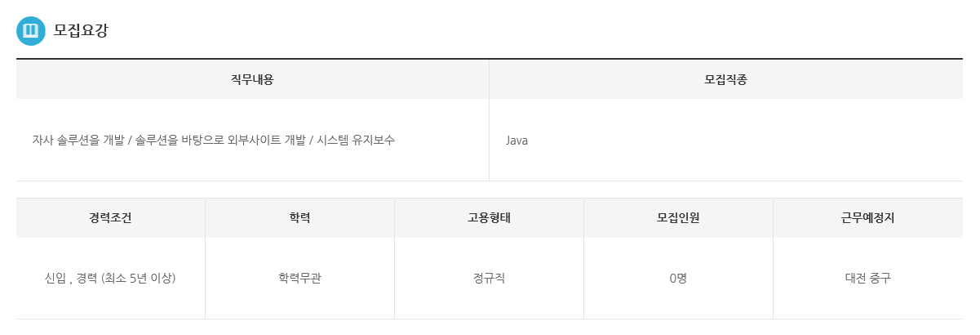980x335 pixels.
Task: Click the 0명 recruit count value
Action: tap(678, 278)
